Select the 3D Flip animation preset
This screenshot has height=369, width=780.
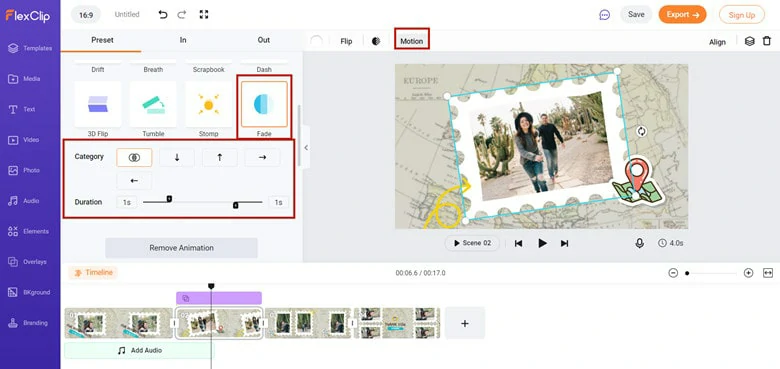(x=98, y=104)
